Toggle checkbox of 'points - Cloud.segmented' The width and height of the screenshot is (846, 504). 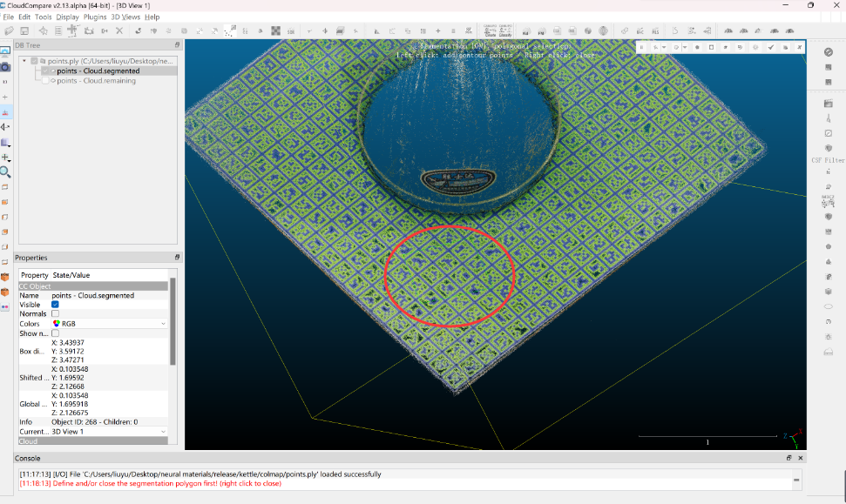point(46,71)
